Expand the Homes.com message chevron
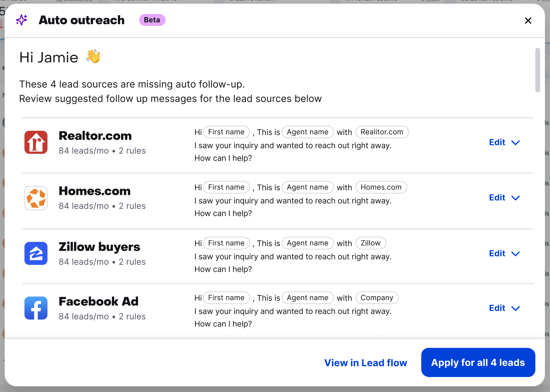 [516, 198]
